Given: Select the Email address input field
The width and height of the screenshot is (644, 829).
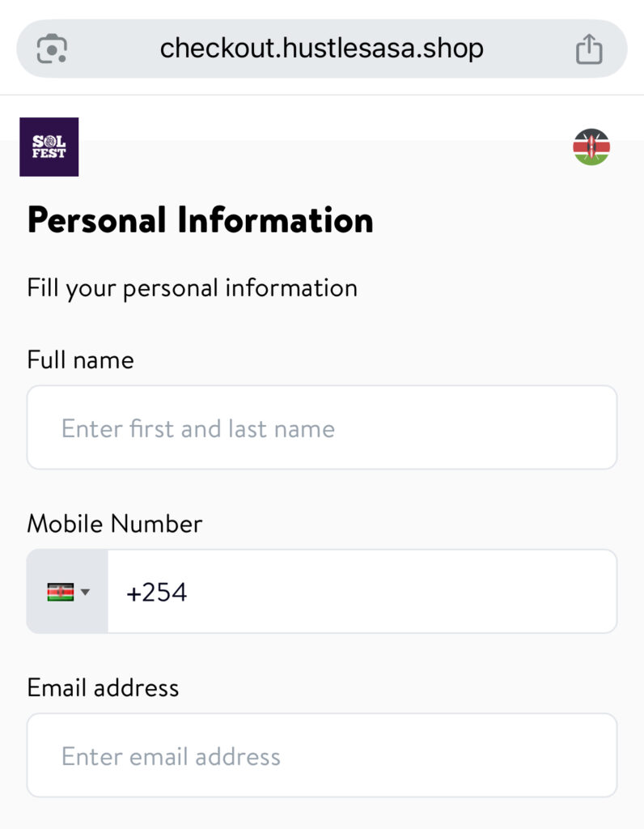Looking at the screenshot, I should coord(322,755).
